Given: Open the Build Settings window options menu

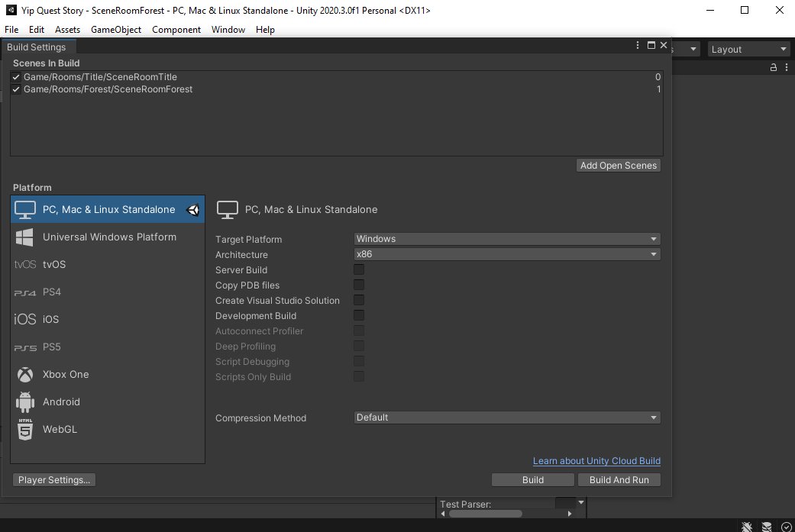Looking at the screenshot, I should [638, 45].
